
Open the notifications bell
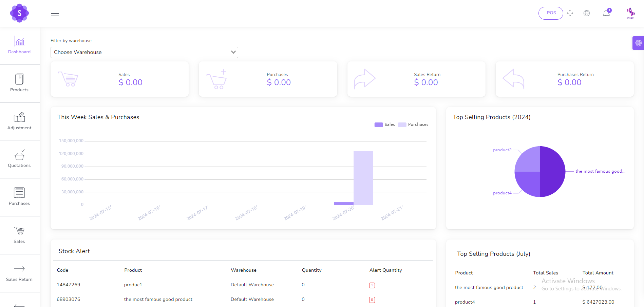[606, 13]
